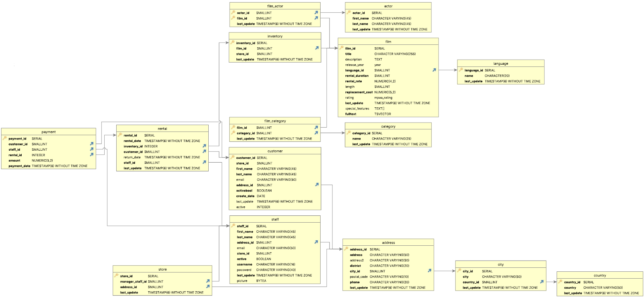This screenshot has width=644, height=305.
Task: Click the foreign key arrow on payment rental_id row
Action: (x=92, y=155)
